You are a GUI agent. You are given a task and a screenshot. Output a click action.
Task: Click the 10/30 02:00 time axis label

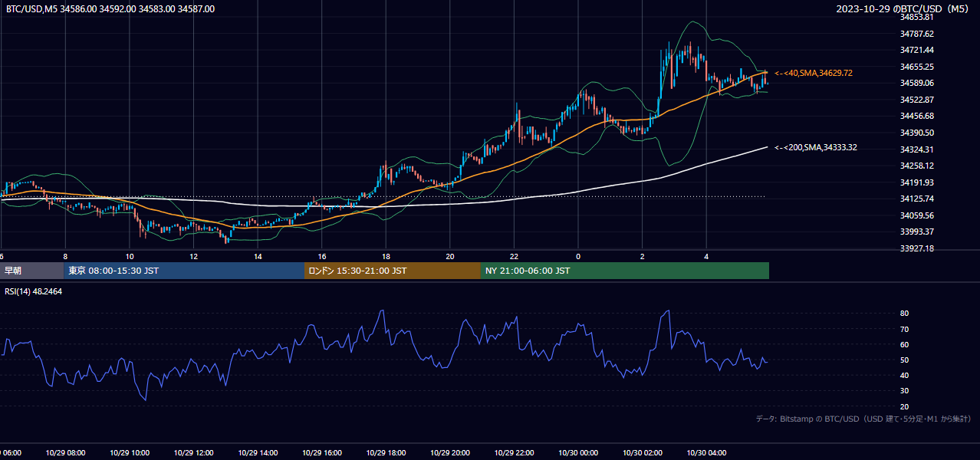click(642, 453)
